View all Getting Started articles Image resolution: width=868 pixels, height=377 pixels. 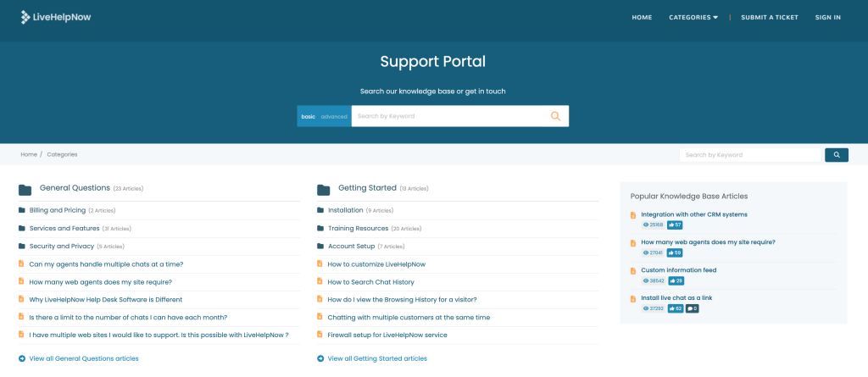pos(377,358)
